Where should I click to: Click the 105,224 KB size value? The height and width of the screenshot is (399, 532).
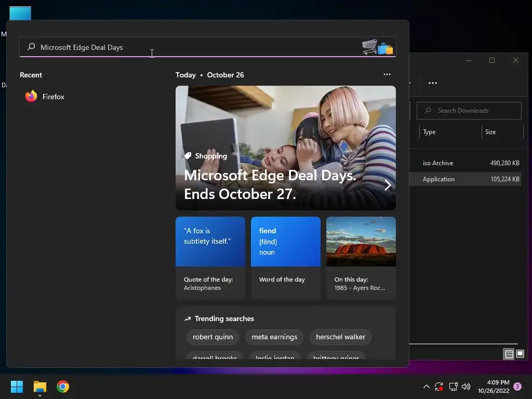pos(505,179)
